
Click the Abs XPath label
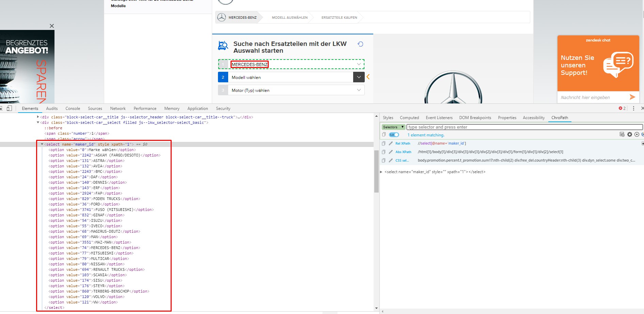403,152
